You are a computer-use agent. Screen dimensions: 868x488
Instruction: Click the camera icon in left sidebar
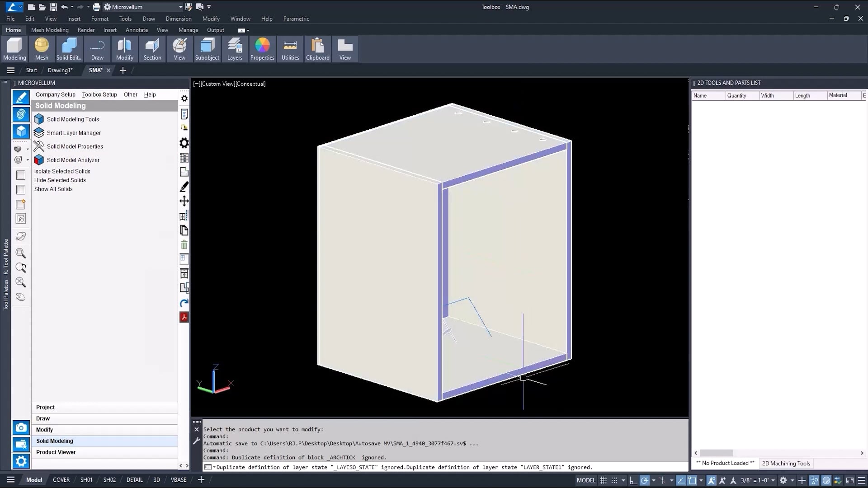pos(21,427)
